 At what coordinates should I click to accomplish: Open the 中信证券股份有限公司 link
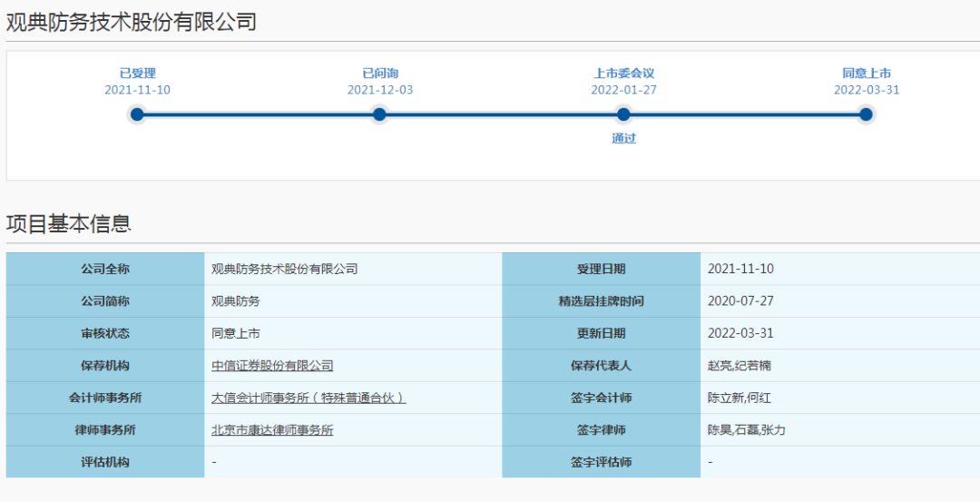[x=272, y=366]
